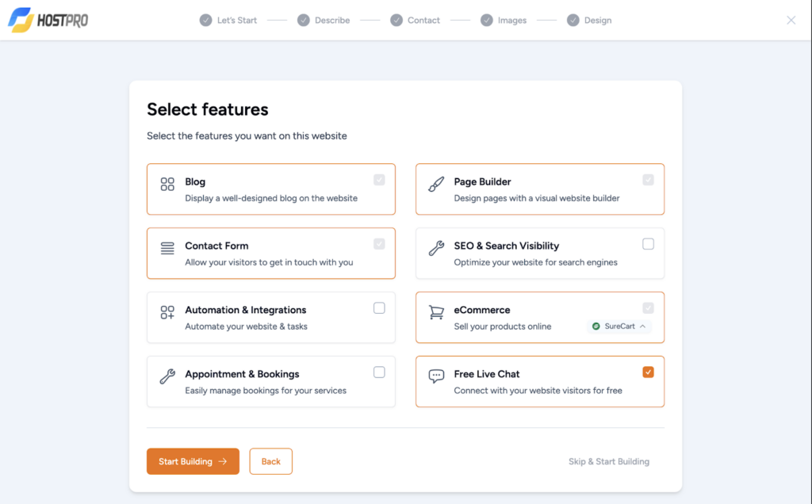Viewport: 812px width, 504px height.
Task: Go to the Contact step
Action: coord(416,20)
